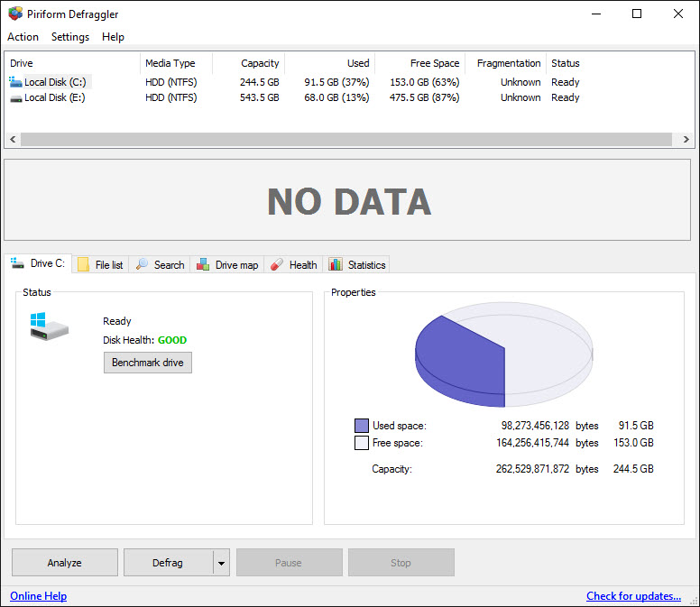Click the 475.5 GB (87%) free space cell
This screenshot has width=700, height=607.
click(424, 97)
